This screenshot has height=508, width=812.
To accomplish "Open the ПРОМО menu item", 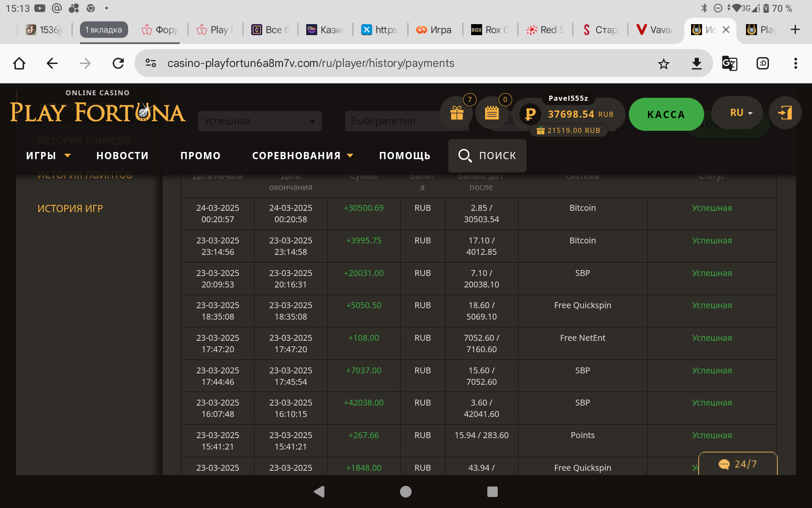I will (x=200, y=156).
